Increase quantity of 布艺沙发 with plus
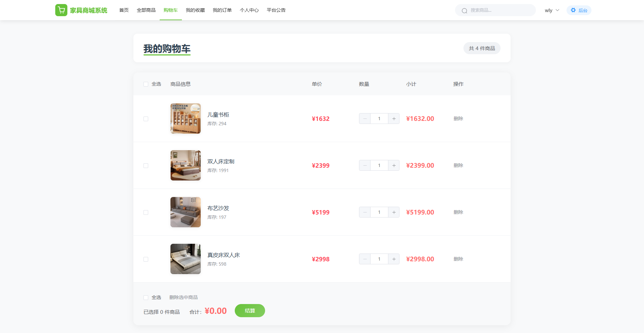Image resolution: width=644 pixels, height=333 pixels. [x=394, y=212]
